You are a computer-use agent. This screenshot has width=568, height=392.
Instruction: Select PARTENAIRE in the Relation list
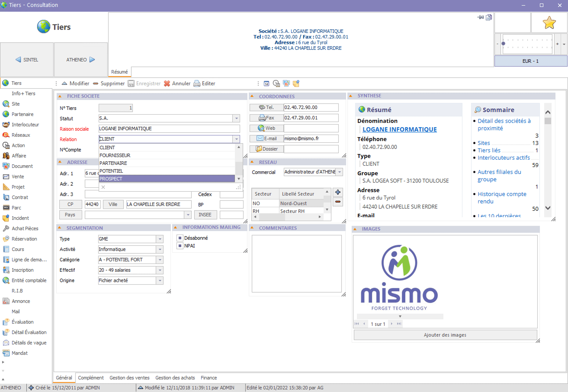click(167, 163)
